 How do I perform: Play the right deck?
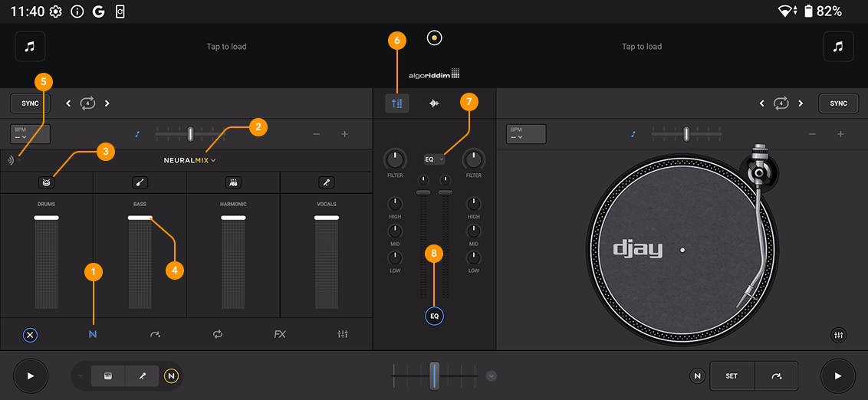[837, 375]
